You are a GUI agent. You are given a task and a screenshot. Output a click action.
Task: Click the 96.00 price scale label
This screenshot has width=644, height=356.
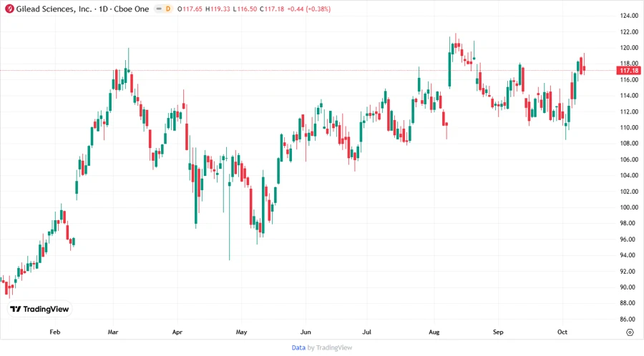click(x=629, y=239)
